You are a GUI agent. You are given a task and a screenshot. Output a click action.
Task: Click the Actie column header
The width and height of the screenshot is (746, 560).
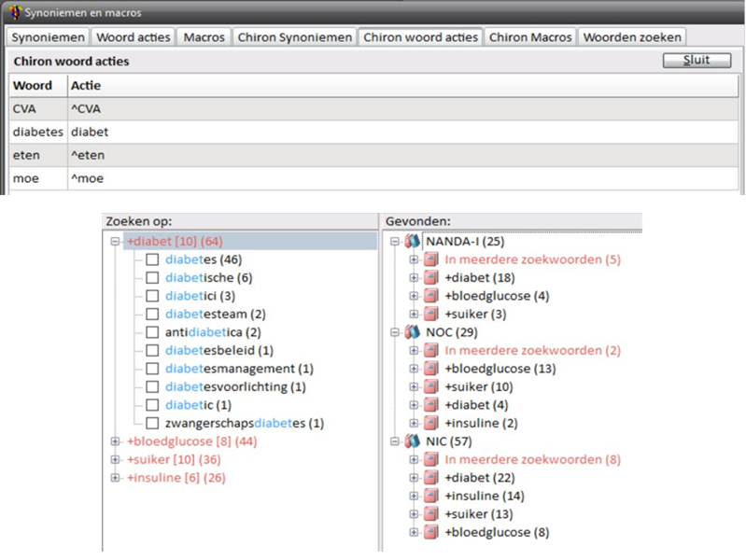86,86
